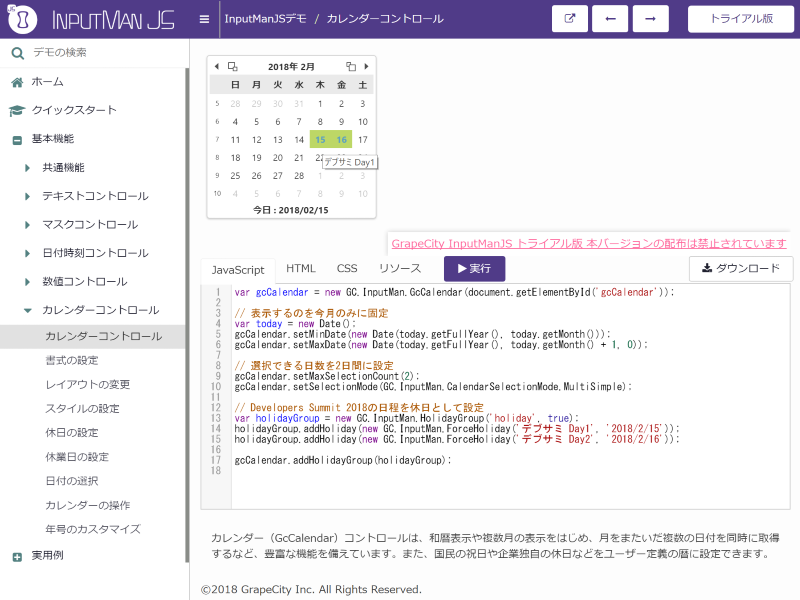800x600 pixels.
Task: Select February 15 in the calendar
Action: coord(320,139)
